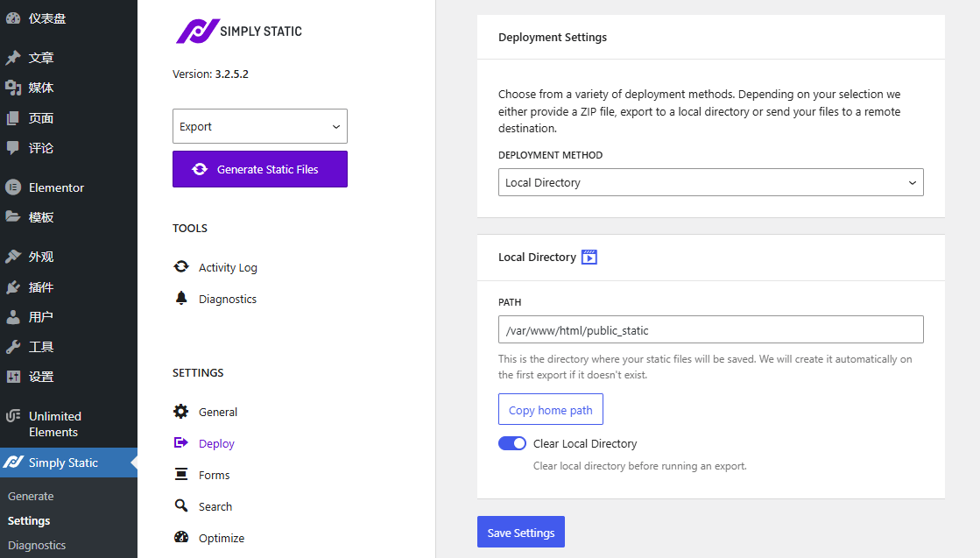Click the Save Settings button

pyautogui.click(x=521, y=533)
